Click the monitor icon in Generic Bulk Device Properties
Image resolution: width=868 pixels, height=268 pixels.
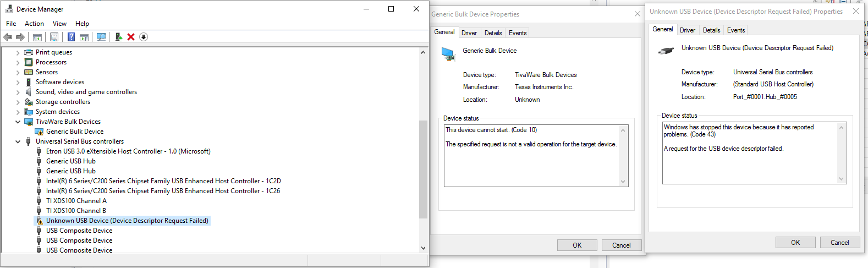[x=448, y=54]
